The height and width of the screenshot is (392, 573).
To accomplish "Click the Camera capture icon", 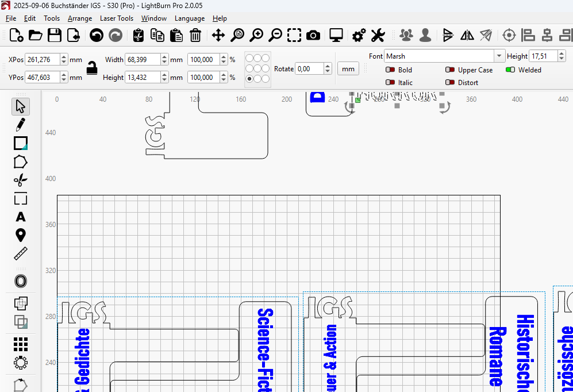I will [x=313, y=36].
